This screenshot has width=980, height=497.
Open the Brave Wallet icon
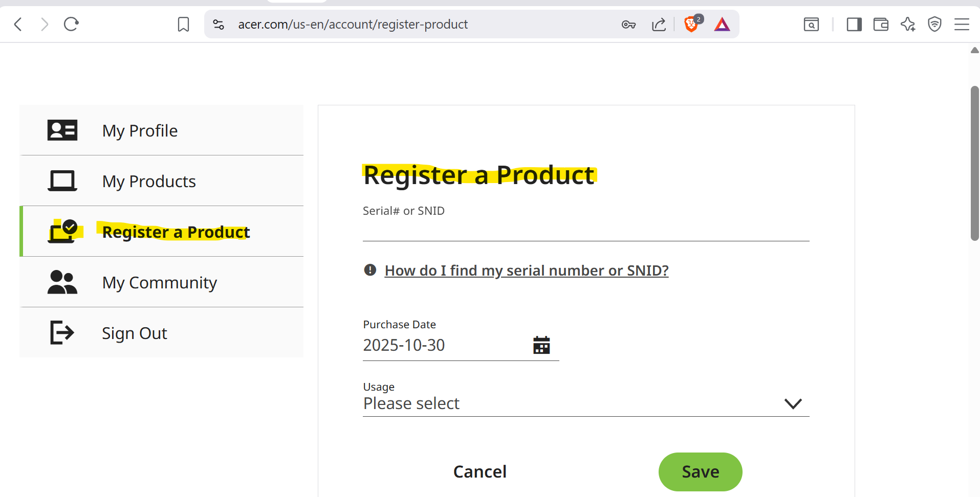click(881, 24)
